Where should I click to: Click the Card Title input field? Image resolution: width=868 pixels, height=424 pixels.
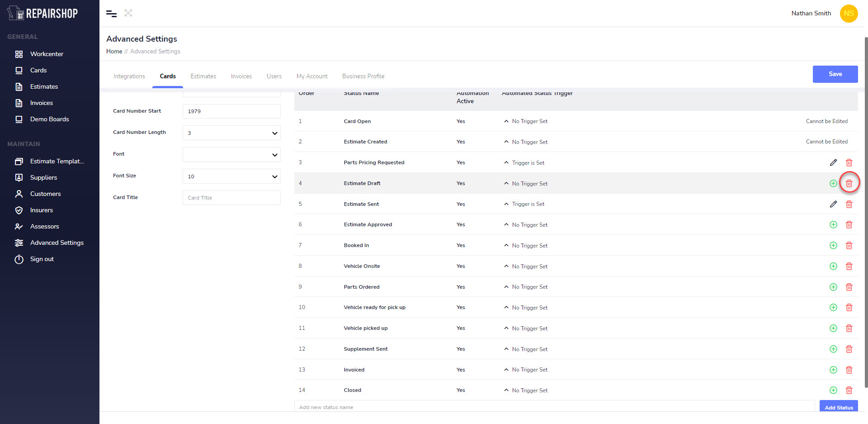pyautogui.click(x=231, y=198)
